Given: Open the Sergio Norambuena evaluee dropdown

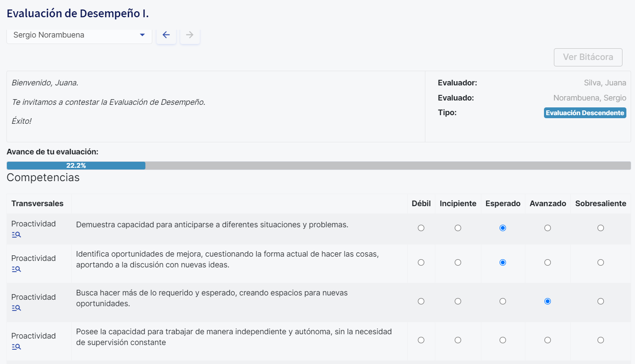Looking at the screenshot, I should (x=79, y=35).
